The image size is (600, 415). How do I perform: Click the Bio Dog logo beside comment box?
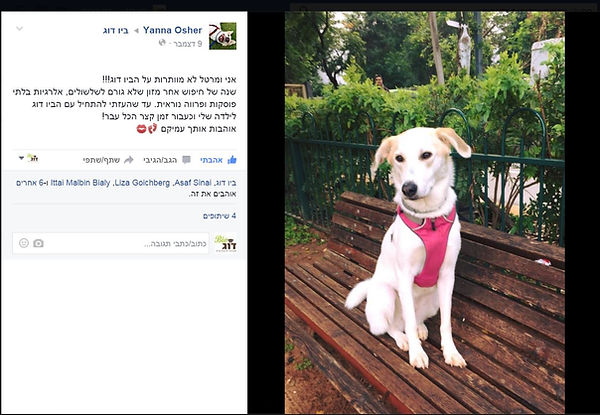coord(225,244)
